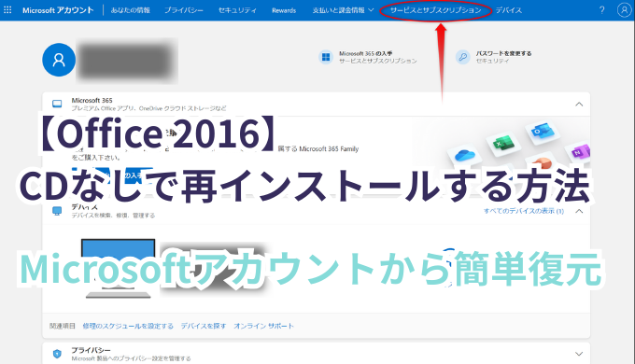Click the Excel app icon

(502, 143)
